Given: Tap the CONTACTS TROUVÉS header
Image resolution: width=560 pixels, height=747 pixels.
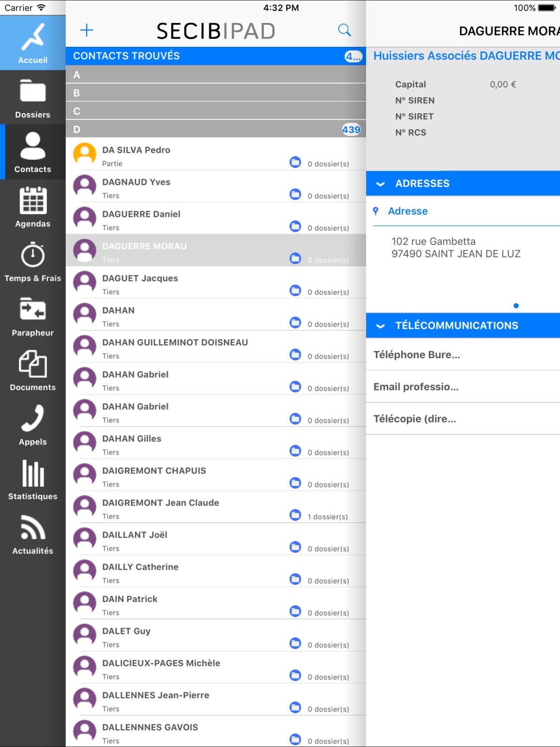Looking at the screenshot, I should 216,56.
